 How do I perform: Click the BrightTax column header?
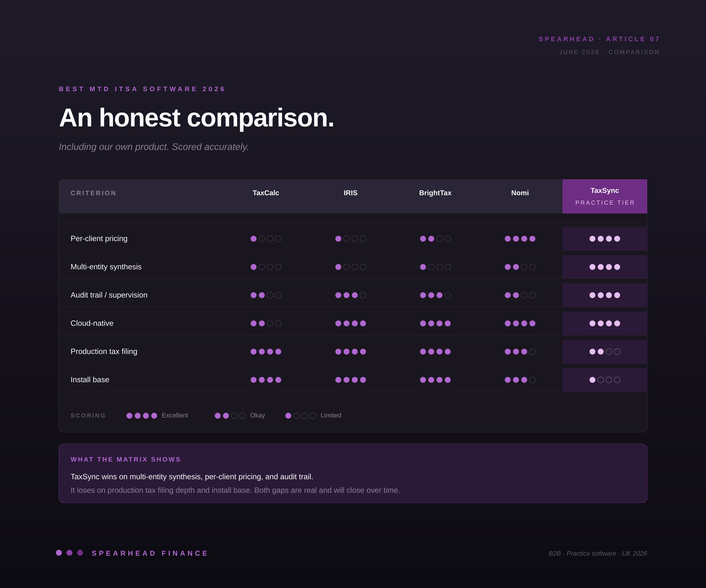[x=435, y=193]
